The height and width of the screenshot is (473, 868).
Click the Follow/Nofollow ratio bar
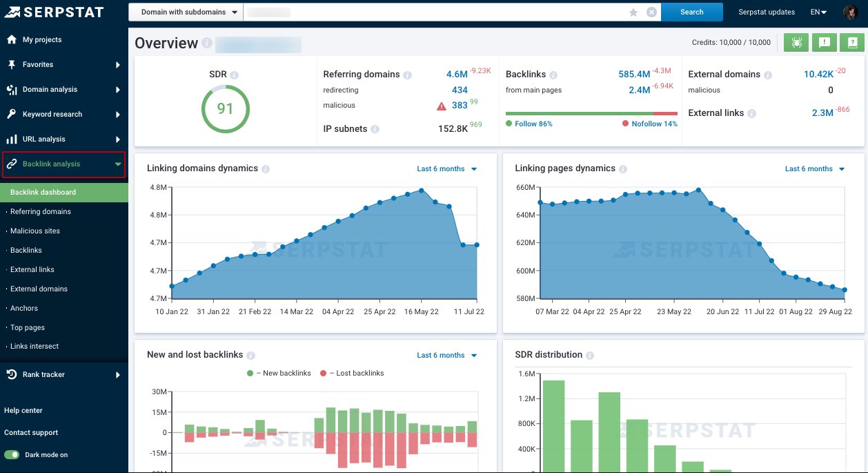[x=591, y=113]
